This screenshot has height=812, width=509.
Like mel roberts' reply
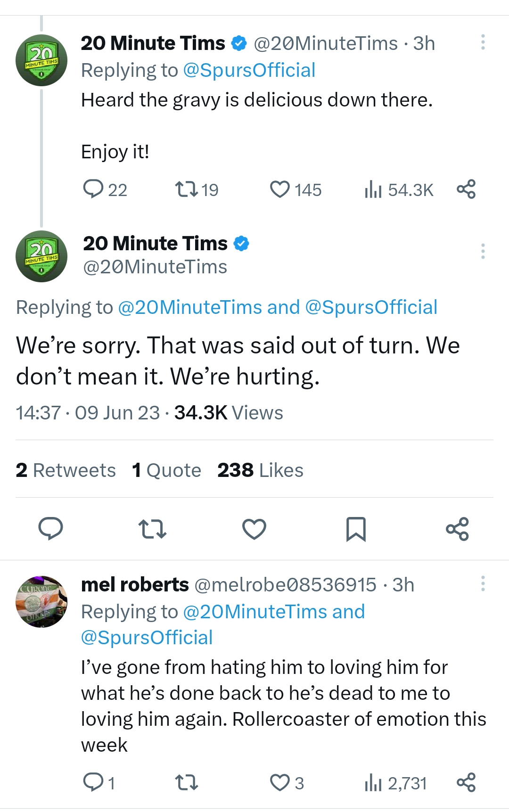(280, 783)
